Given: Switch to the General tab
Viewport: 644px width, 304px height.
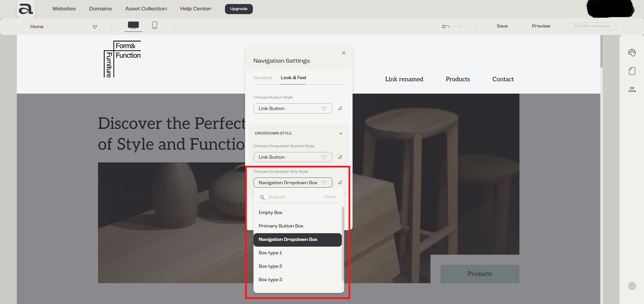Looking at the screenshot, I should pos(263,78).
